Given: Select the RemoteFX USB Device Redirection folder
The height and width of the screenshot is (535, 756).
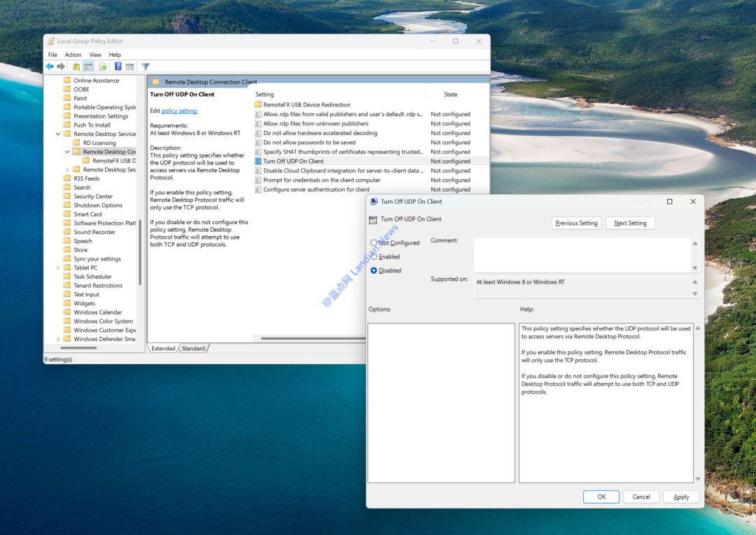Looking at the screenshot, I should coord(307,104).
